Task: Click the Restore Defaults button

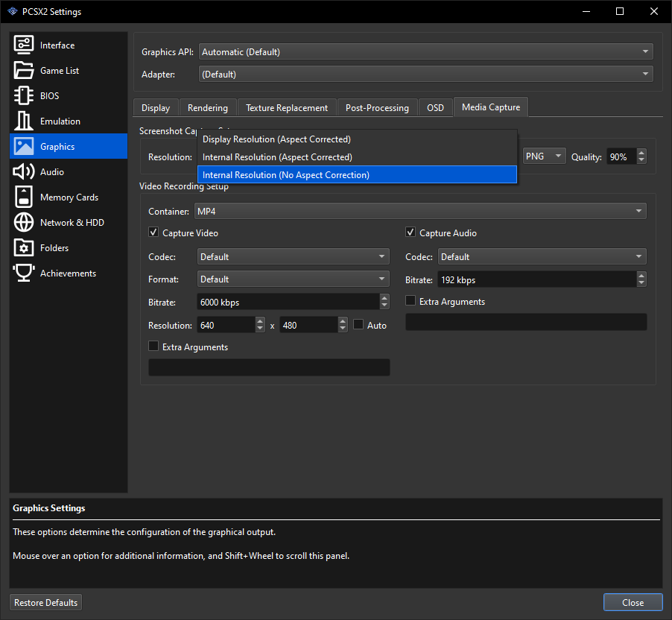Action: [x=46, y=602]
